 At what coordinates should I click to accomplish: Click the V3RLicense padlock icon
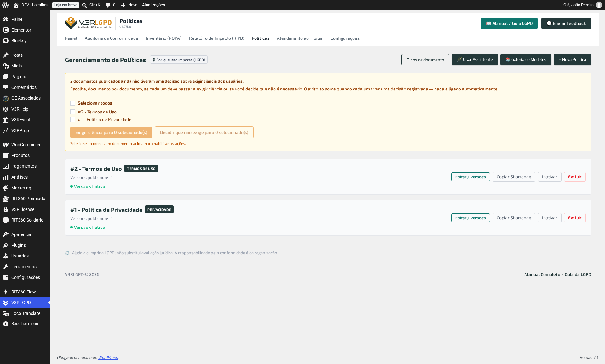[6, 209]
